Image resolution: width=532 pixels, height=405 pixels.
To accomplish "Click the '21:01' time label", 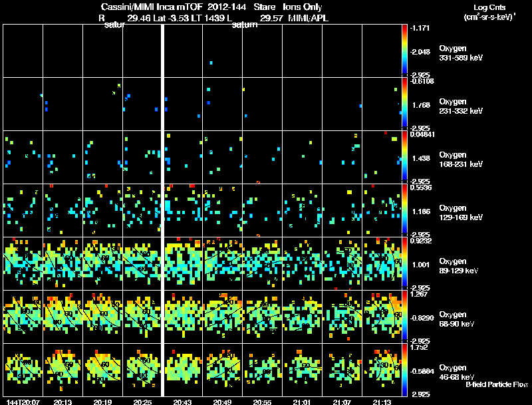I will point(302,402).
